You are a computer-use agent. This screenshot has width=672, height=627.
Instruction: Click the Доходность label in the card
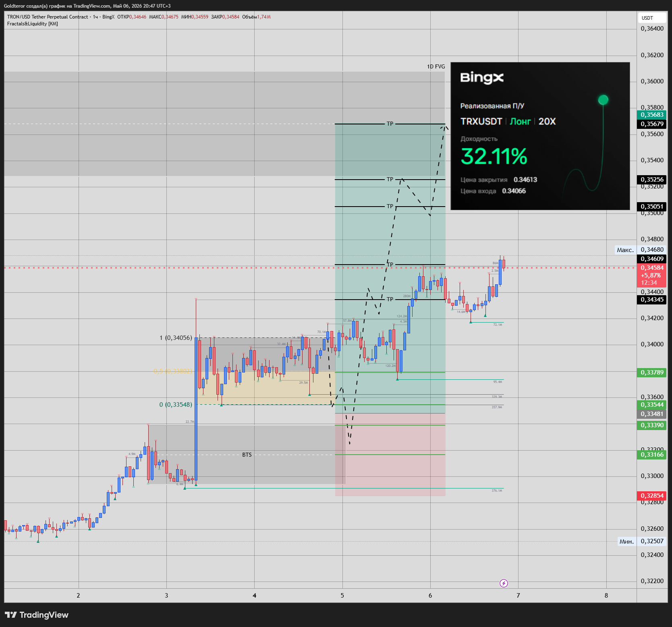click(479, 139)
